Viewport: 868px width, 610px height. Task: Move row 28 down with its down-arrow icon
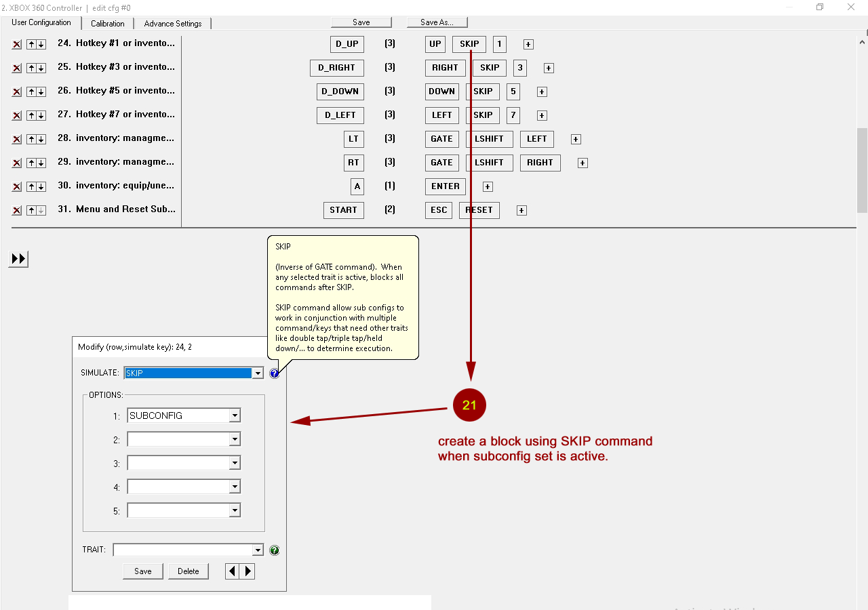[x=41, y=139]
